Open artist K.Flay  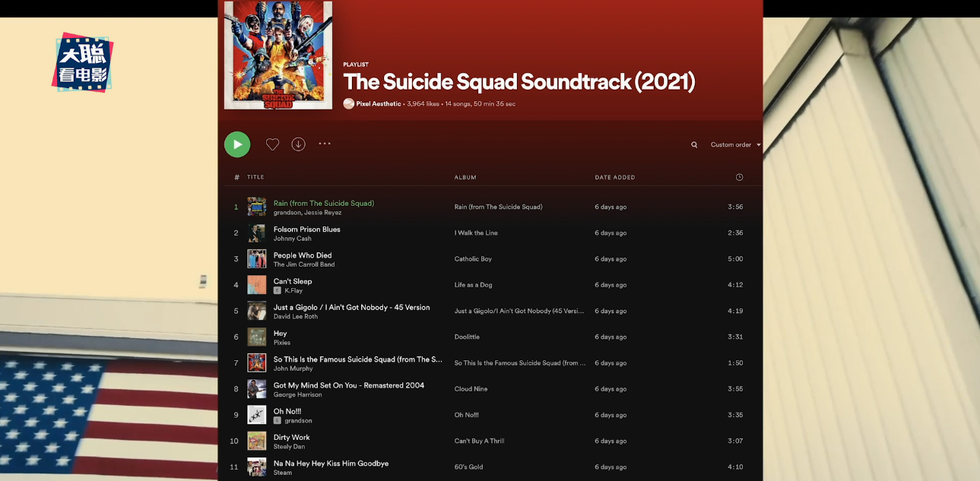[293, 290]
